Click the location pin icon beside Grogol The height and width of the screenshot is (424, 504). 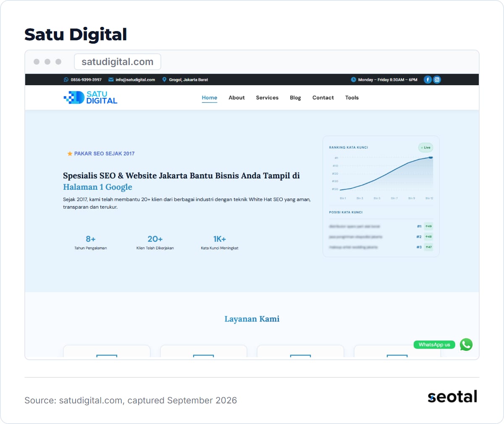pyautogui.click(x=164, y=80)
